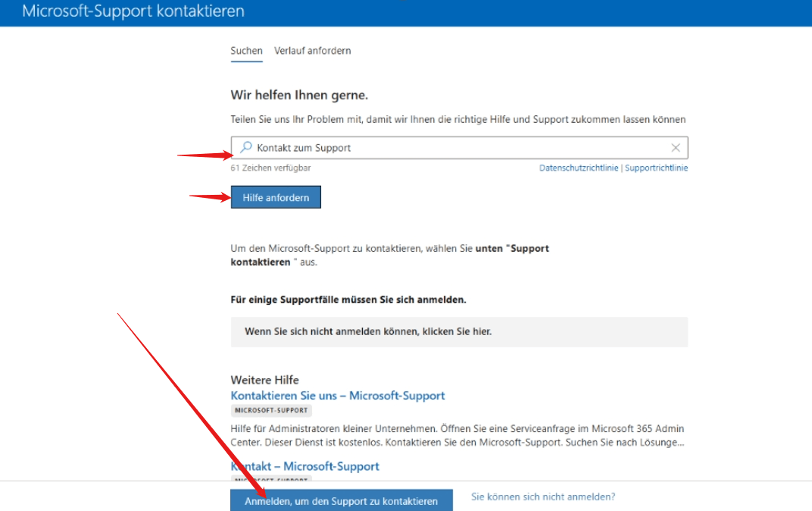Image resolution: width=812 pixels, height=511 pixels.
Task: Click the MICROSOFT-SUPPORT tag under first result
Action: click(271, 410)
